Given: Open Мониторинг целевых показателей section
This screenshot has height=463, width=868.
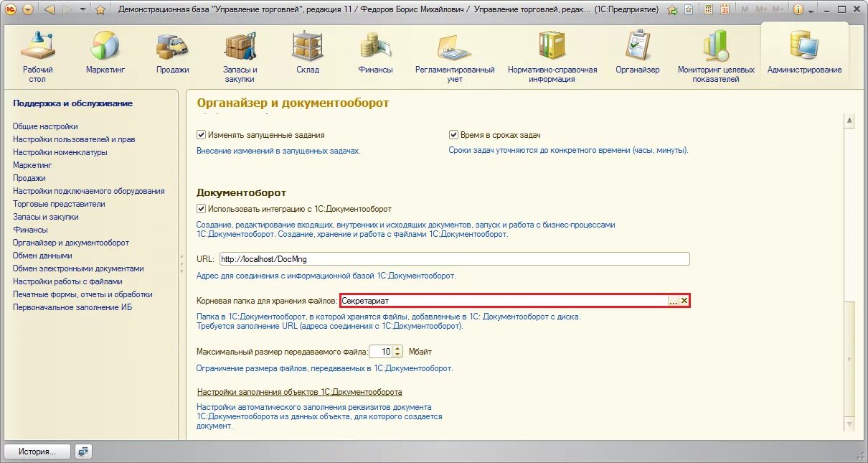Looking at the screenshot, I should coord(716,57).
